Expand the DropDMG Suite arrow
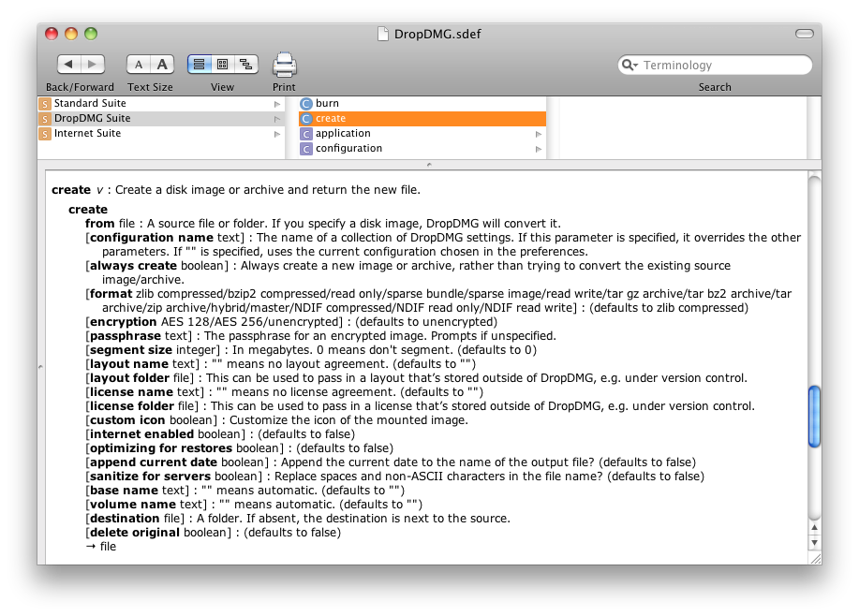The width and height of the screenshot is (859, 616). tap(276, 119)
